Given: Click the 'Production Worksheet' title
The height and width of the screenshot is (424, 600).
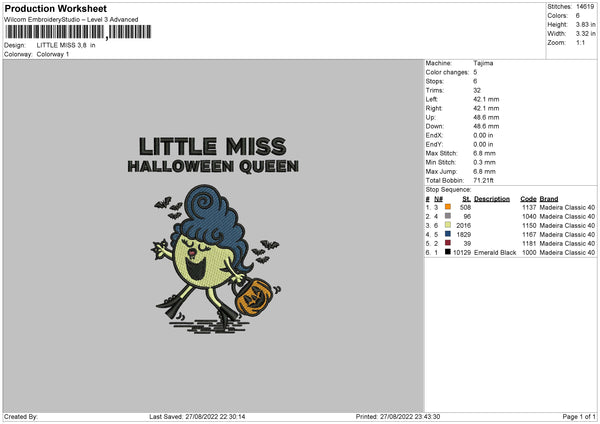Looking at the screenshot, I should [x=56, y=8].
